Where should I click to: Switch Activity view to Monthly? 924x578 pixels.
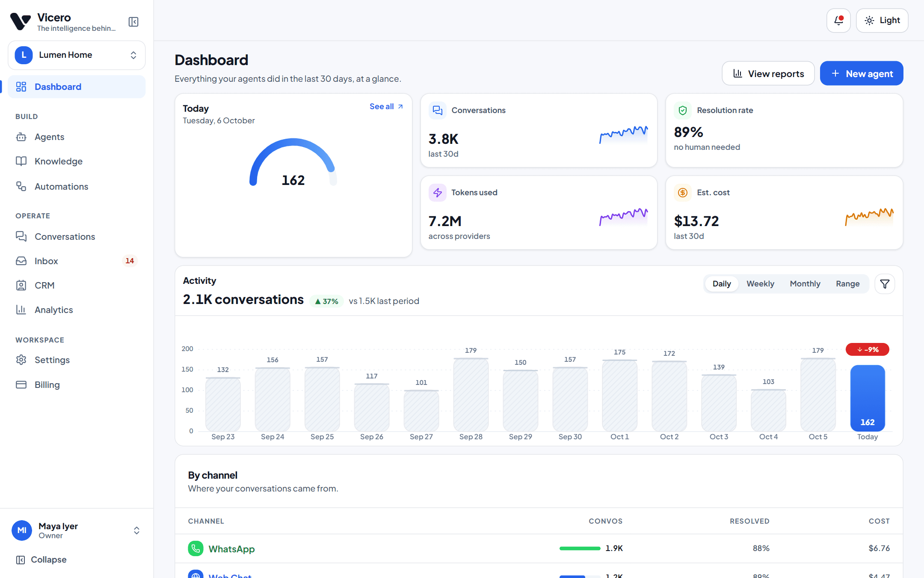tap(805, 284)
